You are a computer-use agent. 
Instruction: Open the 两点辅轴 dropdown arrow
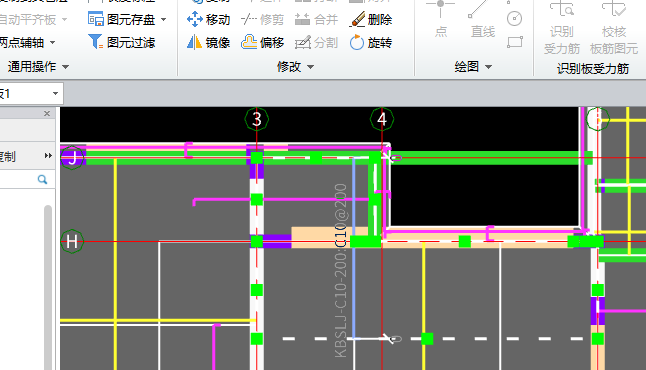[52, 42]
